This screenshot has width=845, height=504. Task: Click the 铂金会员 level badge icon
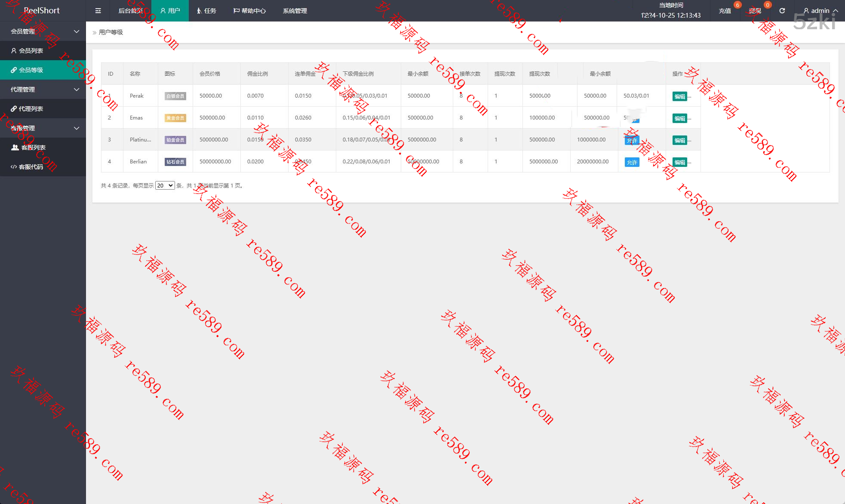[x=175, y=140]
